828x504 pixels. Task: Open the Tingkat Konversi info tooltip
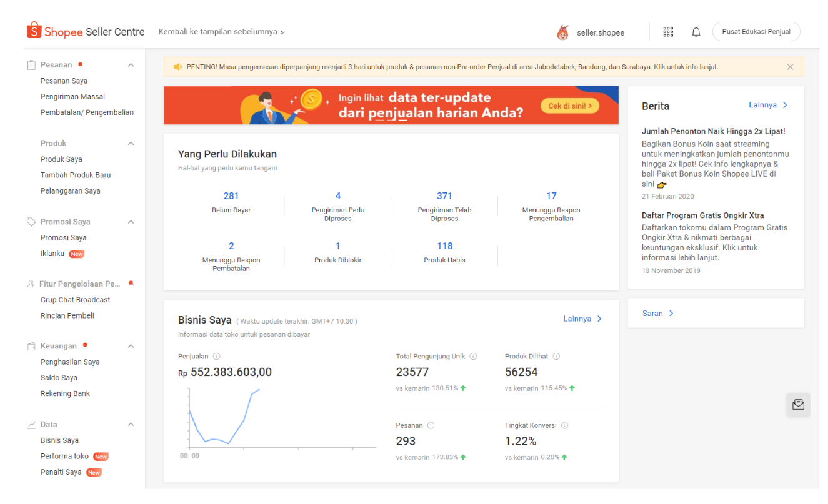click(564, 425)
